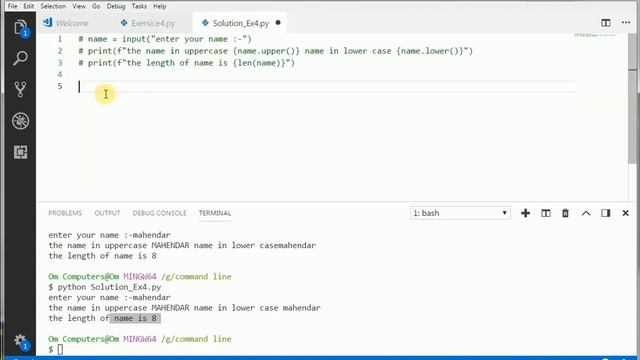640x360 pixels.
Task: Open the Debug menu
Action: 116,6
